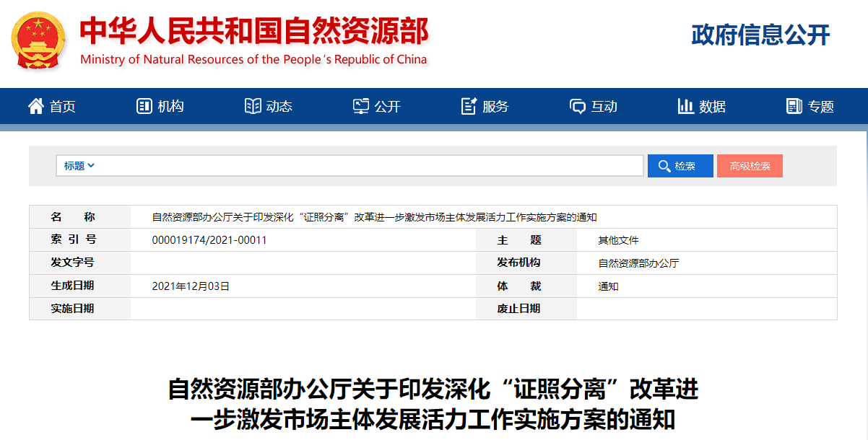The height and width of the screenshot is (440, 868).
Task: Click the large bold article headline
Action: 433,404
